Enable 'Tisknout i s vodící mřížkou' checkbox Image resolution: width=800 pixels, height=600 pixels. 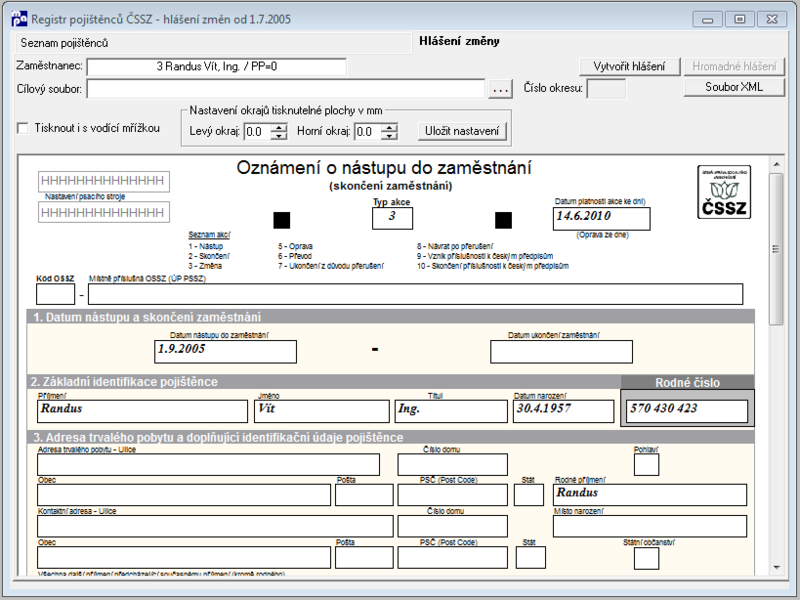23,128
